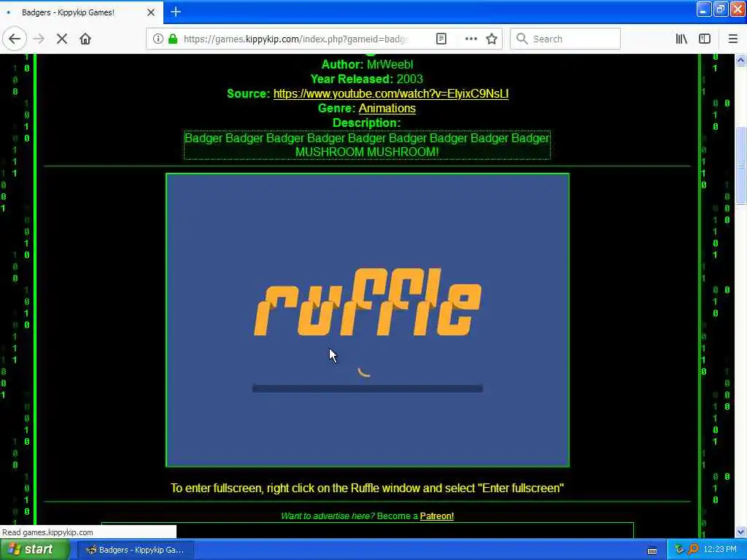Click the "Want to advertise here?" text
This screenshot has height=560, width=747.
click(328, 516)
